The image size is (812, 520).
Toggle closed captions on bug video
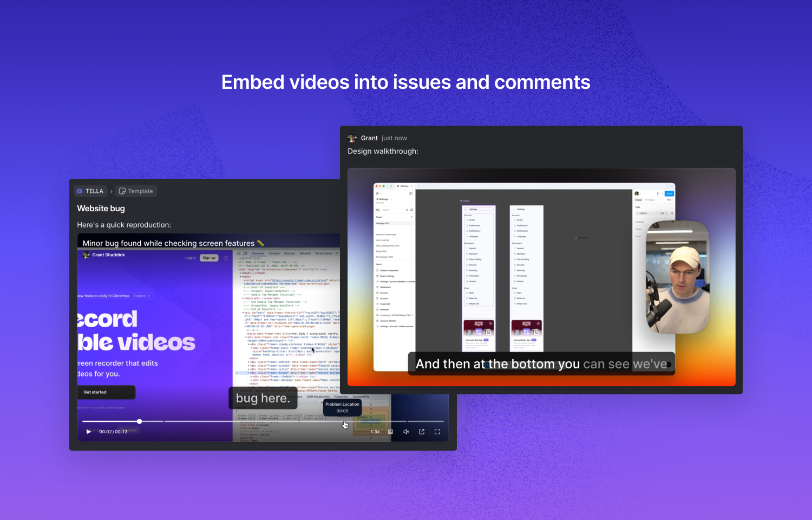(390, 432)
